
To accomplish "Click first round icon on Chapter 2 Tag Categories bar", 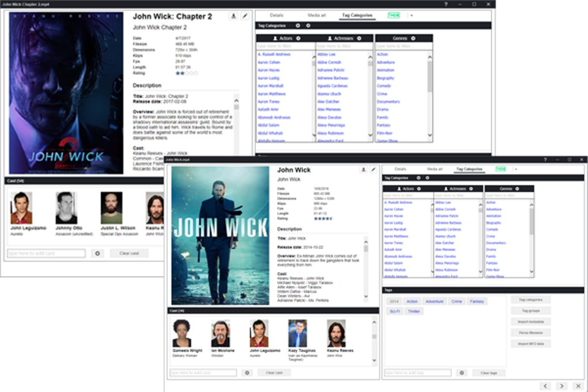I will pos(298,25).
